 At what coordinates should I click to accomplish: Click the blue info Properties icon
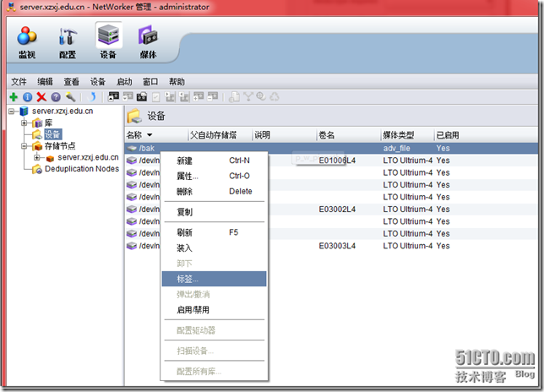pyautogui.click(x=27, y=97)
